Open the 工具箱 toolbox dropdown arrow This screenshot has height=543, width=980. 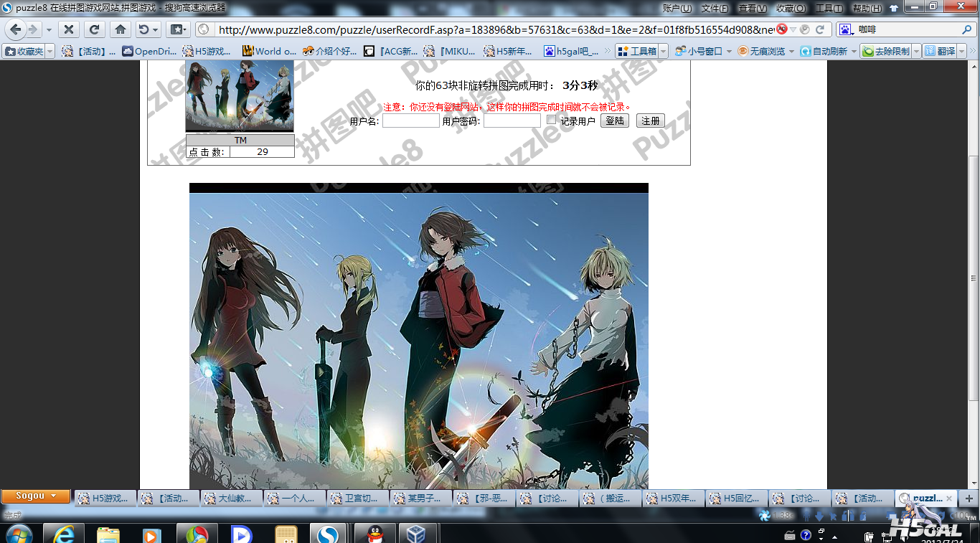coord(663,52)
